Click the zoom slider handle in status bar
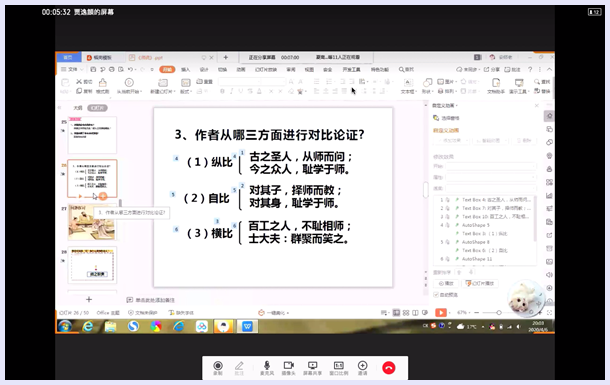610x385 pixels. point(499,313)
